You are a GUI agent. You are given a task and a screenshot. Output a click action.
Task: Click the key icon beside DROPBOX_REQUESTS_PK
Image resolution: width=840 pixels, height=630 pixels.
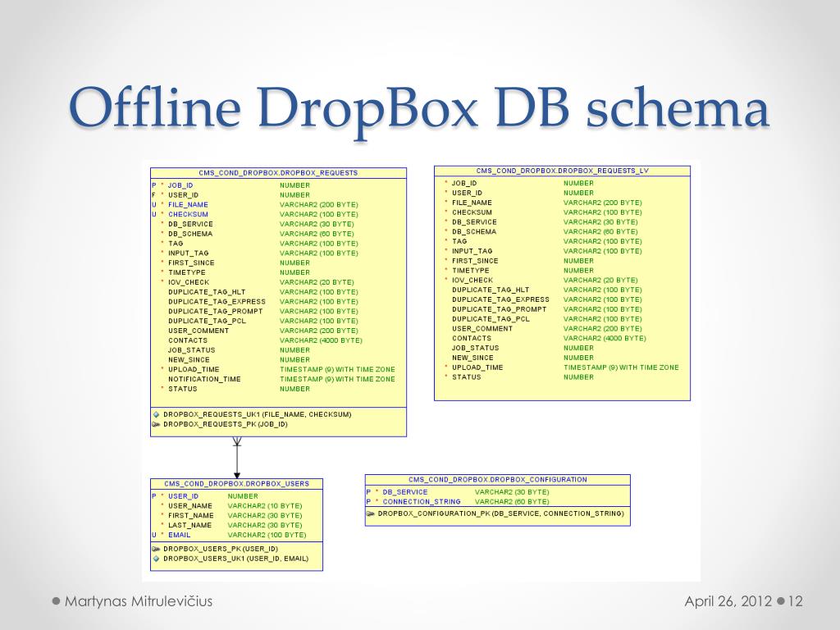tap(156, 424)
